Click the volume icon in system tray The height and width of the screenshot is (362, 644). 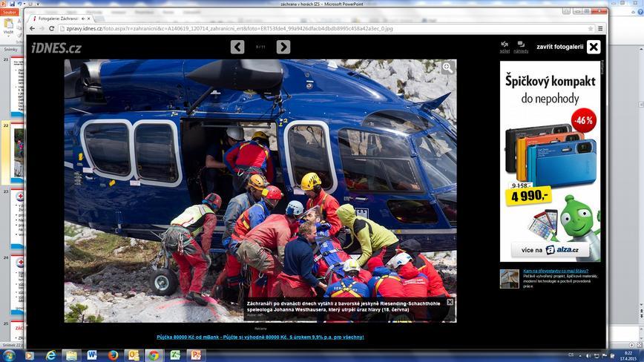588,356
